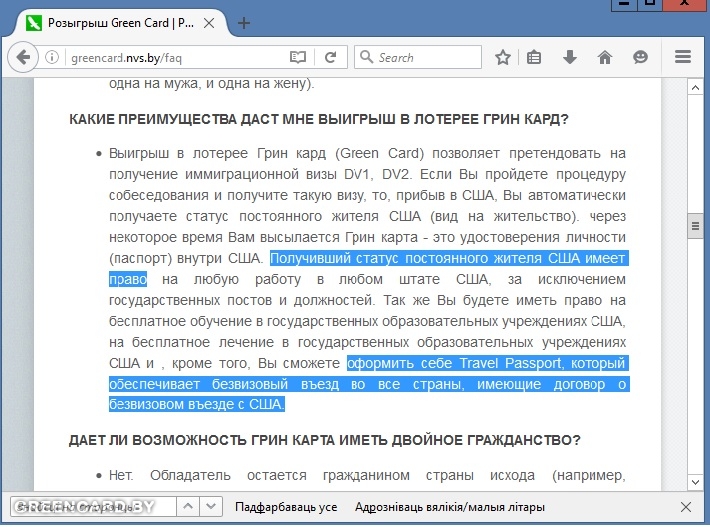
Task: Focus the Search box in toolbar
Action: point(425,57)
